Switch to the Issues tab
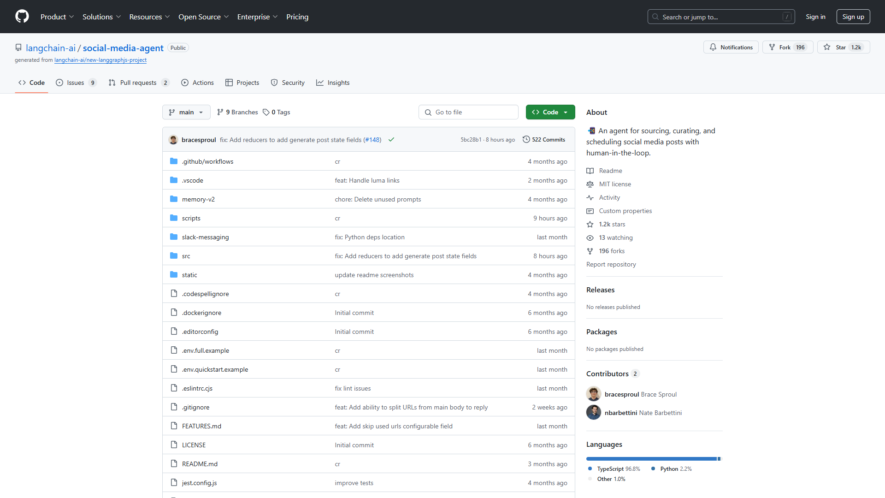Image resolution: width=885 pixels, height=498 pixels. click(76, 82)
